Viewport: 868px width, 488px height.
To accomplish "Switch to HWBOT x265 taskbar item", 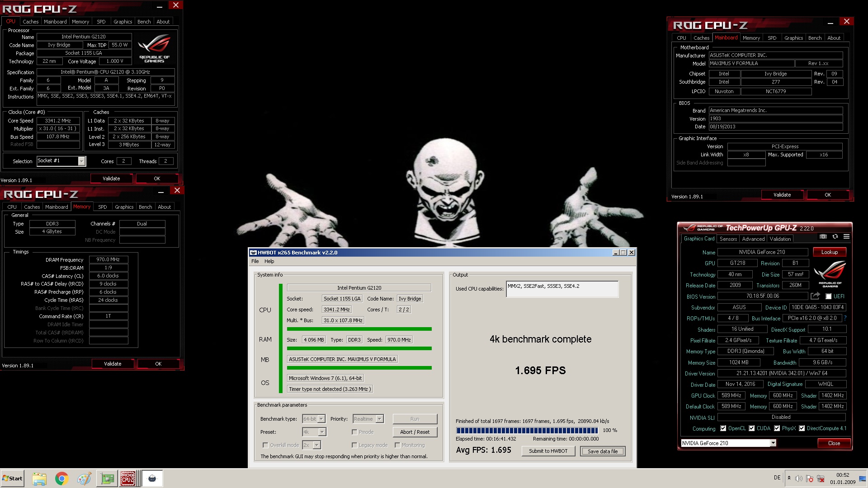I will pos(152,479).
